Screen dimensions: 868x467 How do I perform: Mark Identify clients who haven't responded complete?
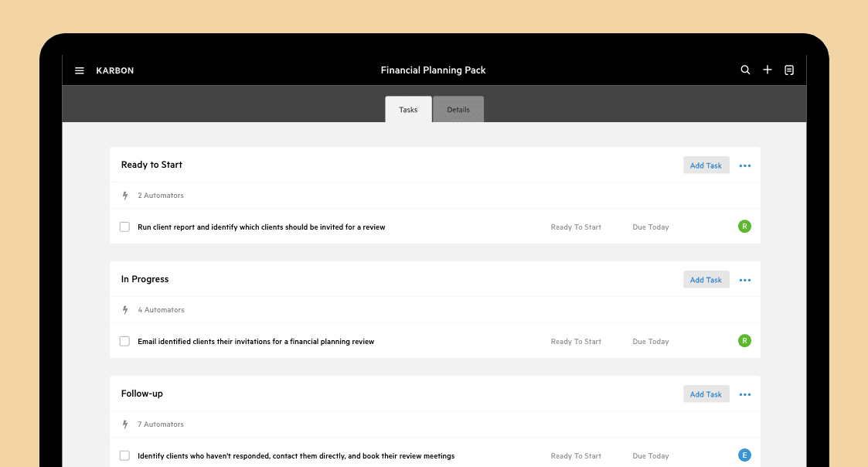124,456
